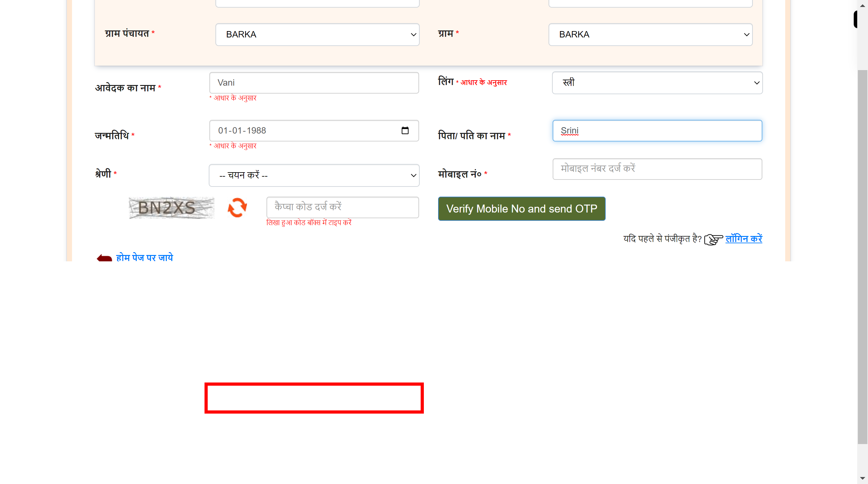Open the लिंग dropdown showing स्त्री
Image resolution: width=868 pixels, height=484 pixels.
pos(657,82)
